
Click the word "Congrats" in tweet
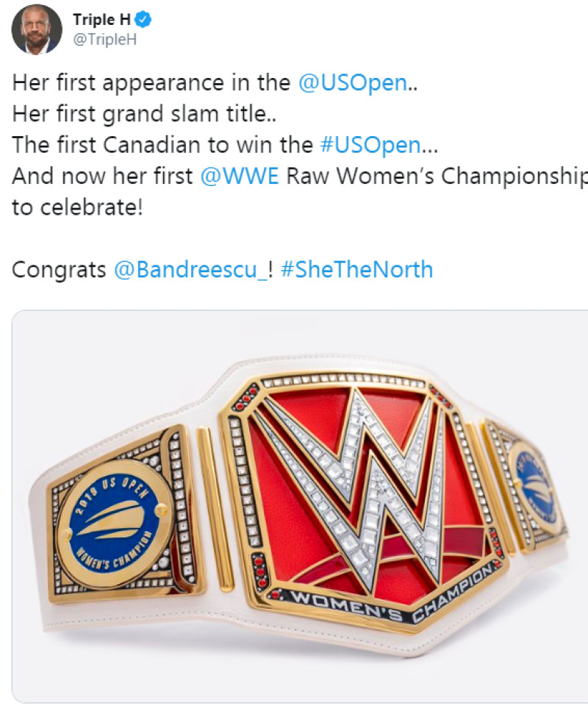click(x=59, y=270)
